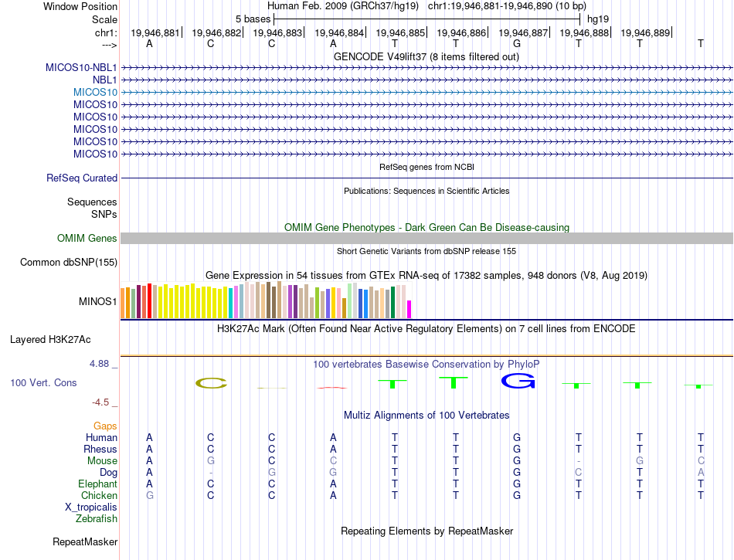This screenshot has width=734, height=560.
Task: Click the 19,946,885 position on chr1 ruler
Action: click(x=399, y=33)
